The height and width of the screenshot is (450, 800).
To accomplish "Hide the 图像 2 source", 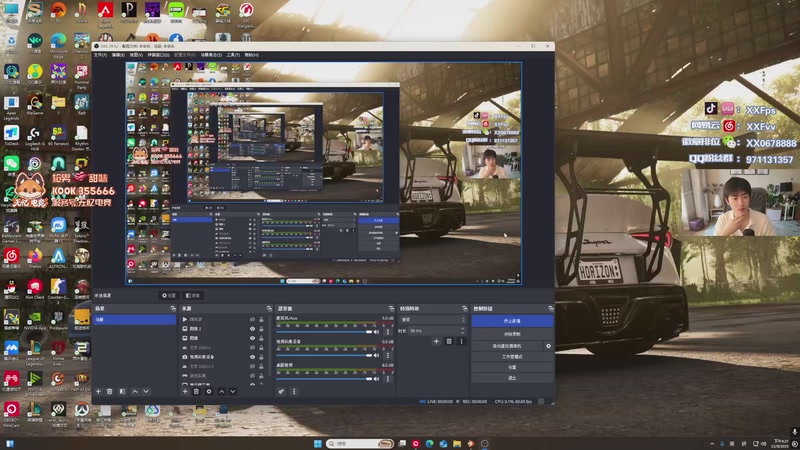I will [252, 329].
